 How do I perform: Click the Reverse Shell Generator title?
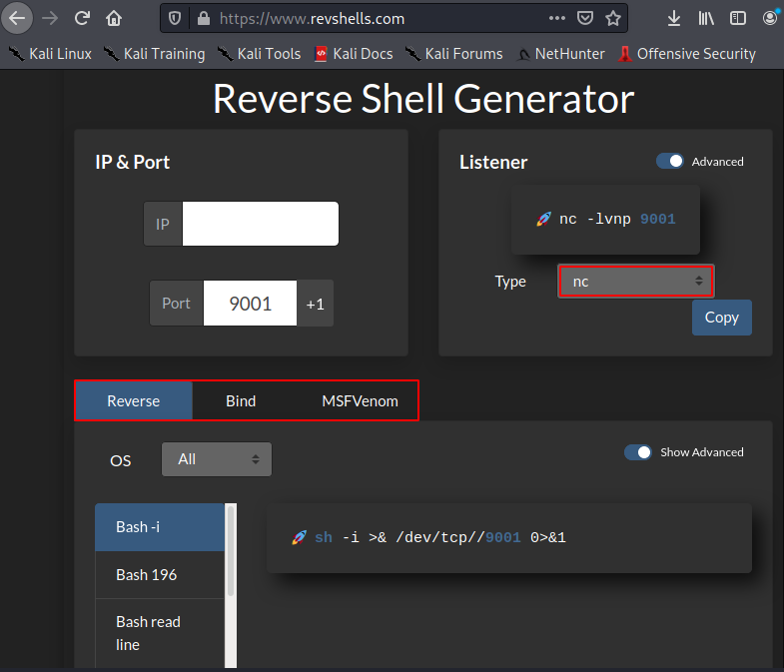[423, 99]
